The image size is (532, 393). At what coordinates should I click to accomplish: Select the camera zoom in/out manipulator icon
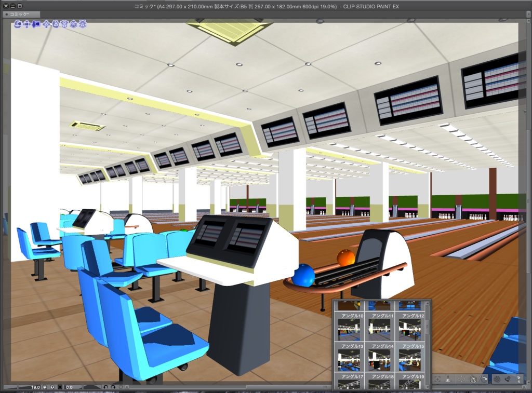point(36,24)
